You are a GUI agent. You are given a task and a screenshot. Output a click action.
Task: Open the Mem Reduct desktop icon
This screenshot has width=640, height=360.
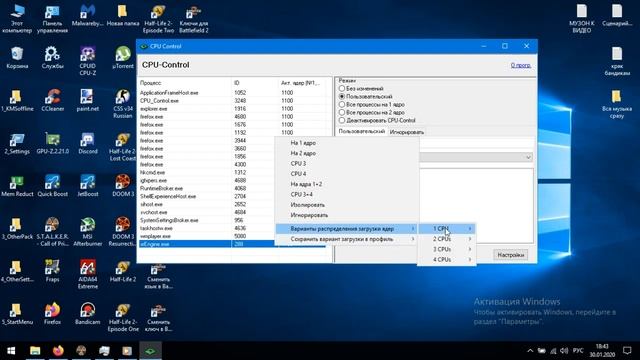point(17,186)
